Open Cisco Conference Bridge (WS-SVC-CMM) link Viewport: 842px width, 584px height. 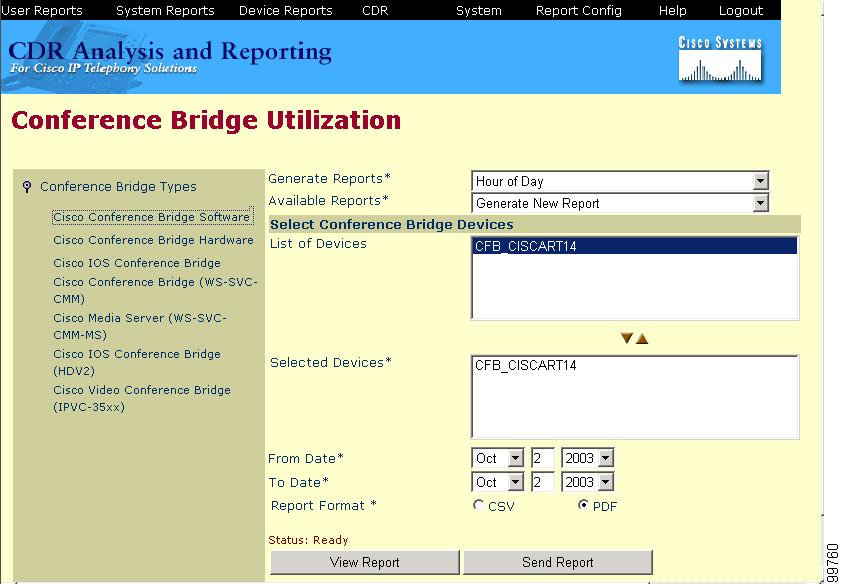tap(155, 290)
